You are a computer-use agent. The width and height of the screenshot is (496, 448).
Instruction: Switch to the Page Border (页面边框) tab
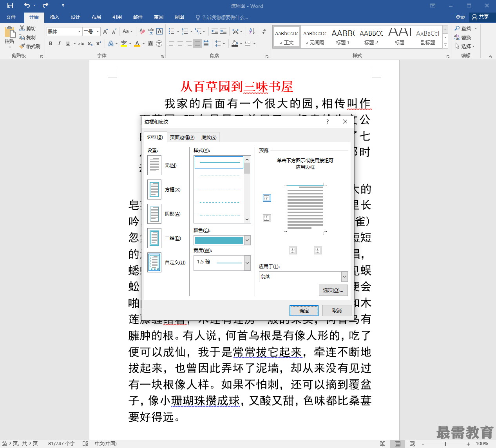click(182, 137)
